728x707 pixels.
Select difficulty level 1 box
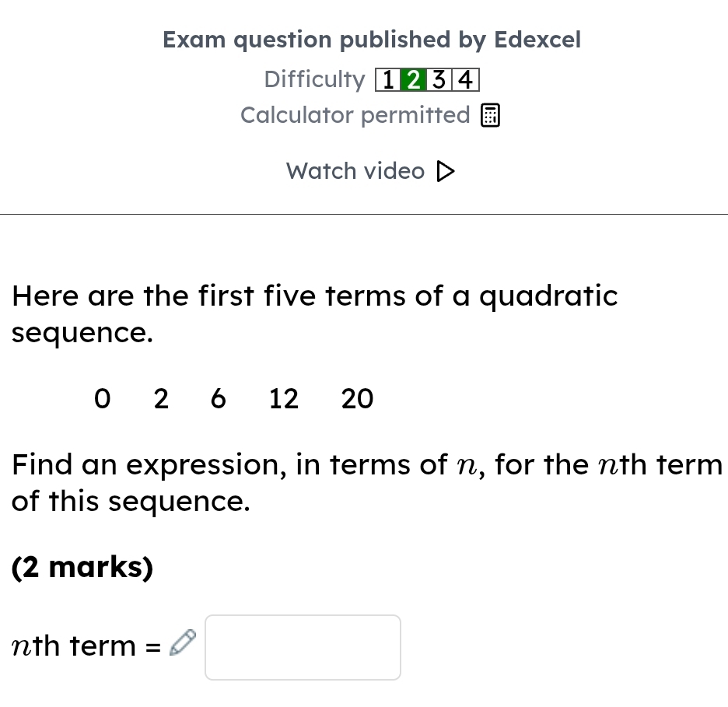[x=387, y=79]
